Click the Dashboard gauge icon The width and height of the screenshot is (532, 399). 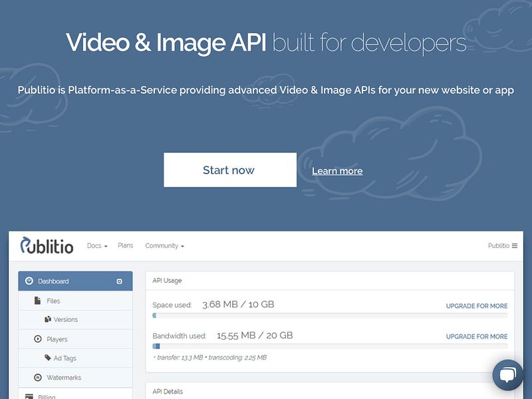29,281
